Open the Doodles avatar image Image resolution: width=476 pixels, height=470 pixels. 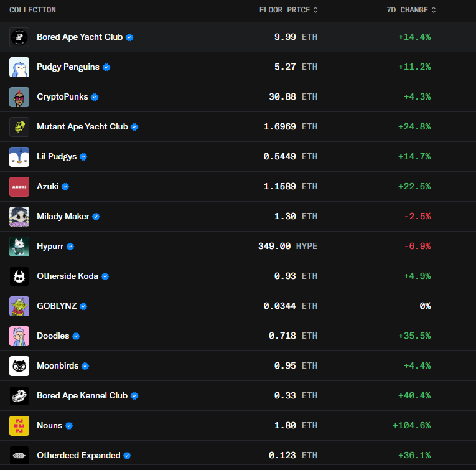tap(19, 336)
